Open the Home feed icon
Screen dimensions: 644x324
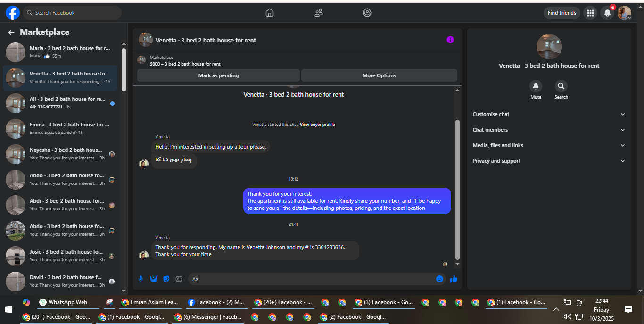(x=270, y=13)
